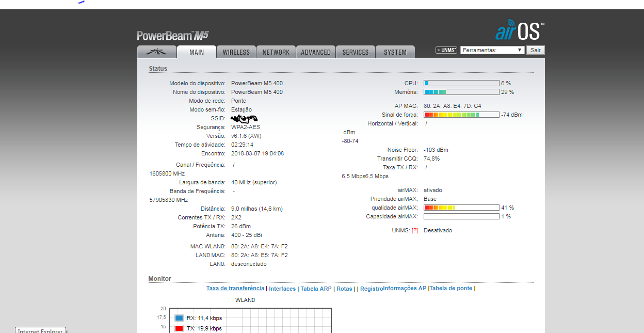Open the Registro link

click(372, 289)
